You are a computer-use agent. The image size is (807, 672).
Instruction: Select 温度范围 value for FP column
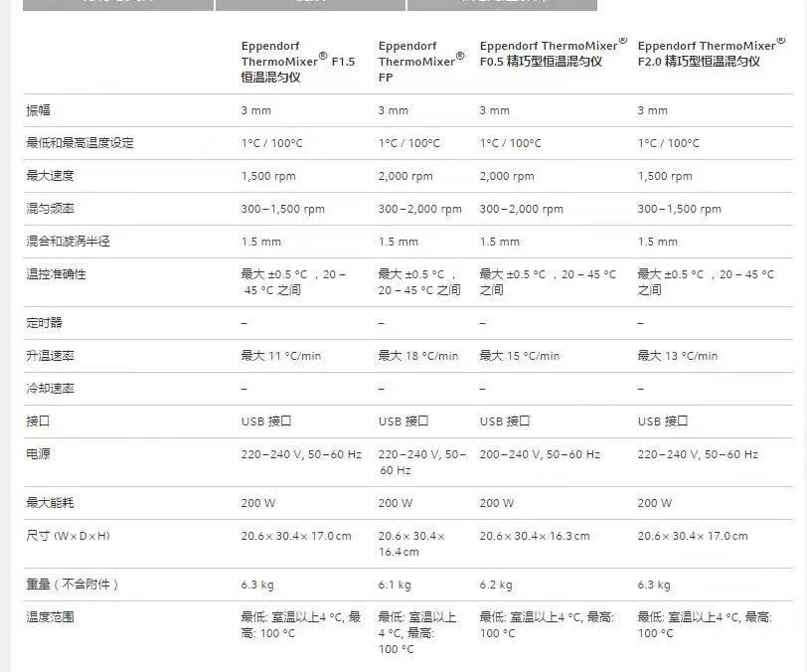[417, 633]
